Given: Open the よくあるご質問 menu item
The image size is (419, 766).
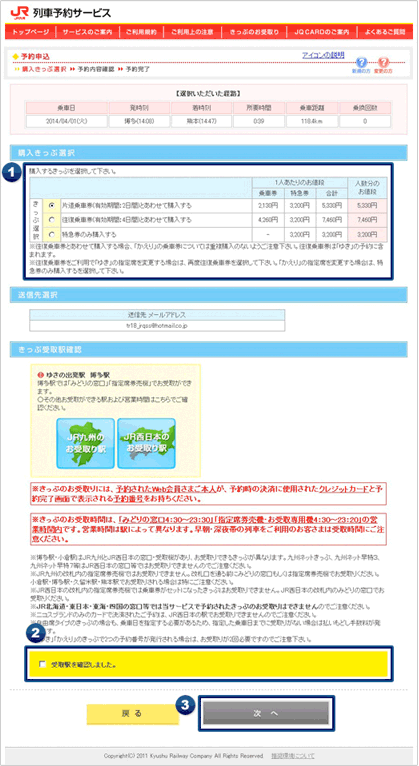Looking at the screenshot, I should [x=385, y=32].
